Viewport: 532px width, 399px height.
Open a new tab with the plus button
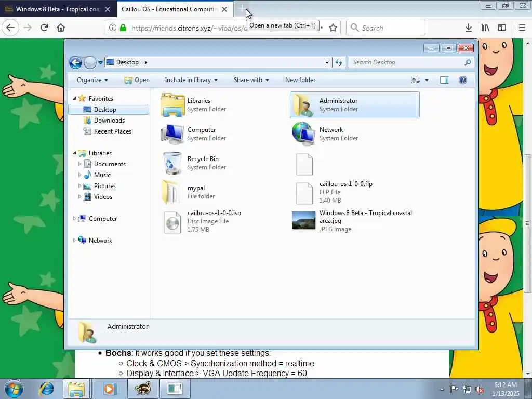tap(242, 9)
